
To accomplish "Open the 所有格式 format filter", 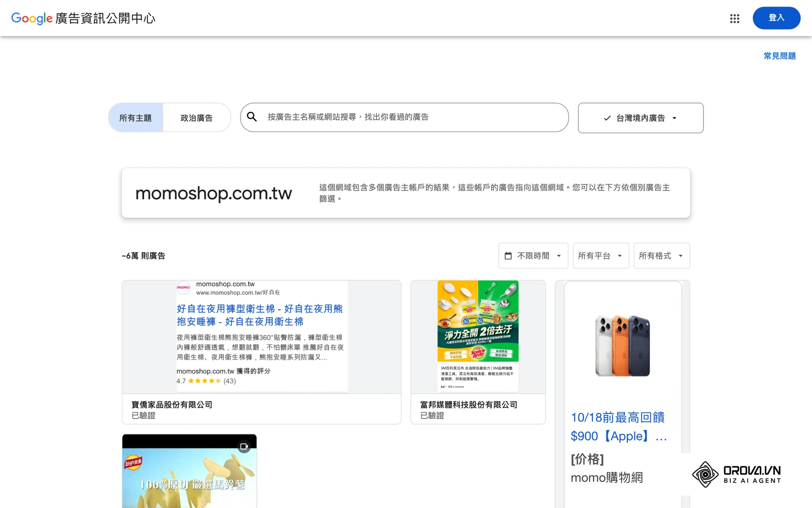I will tap(662, 256).
